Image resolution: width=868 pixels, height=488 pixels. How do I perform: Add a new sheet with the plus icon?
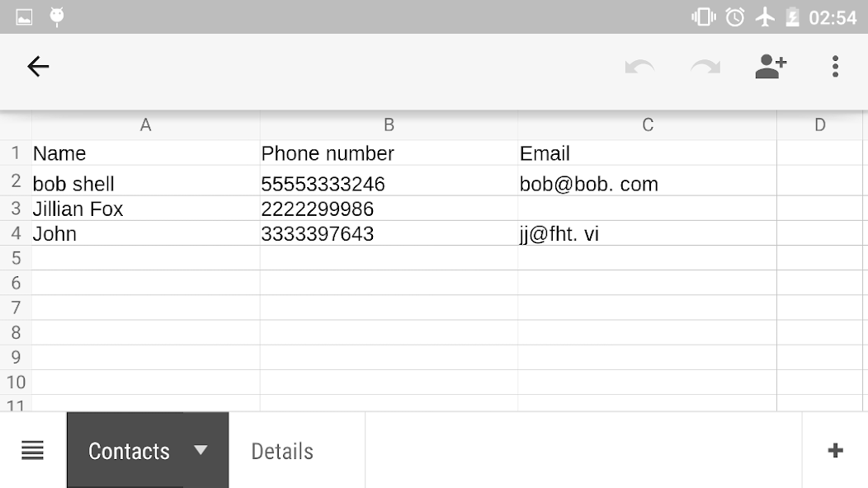click(x=835, y=450)
